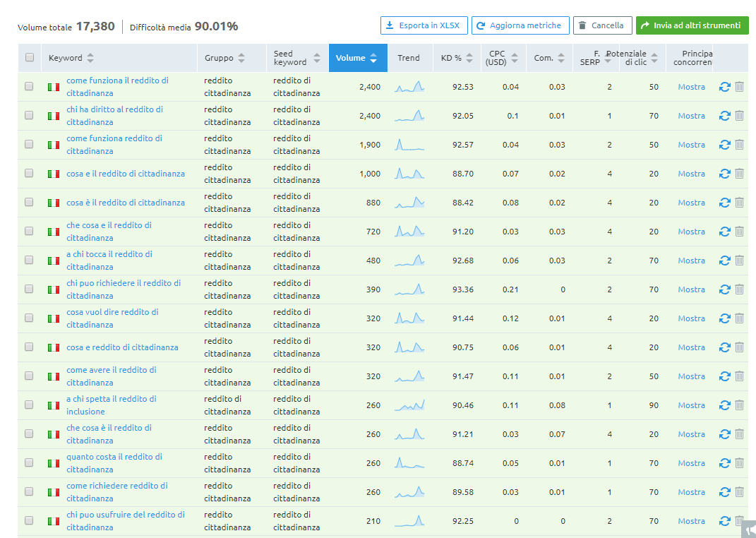Click Mostra in 'cosa vuol dire reddito' row

tap(691, 318)
